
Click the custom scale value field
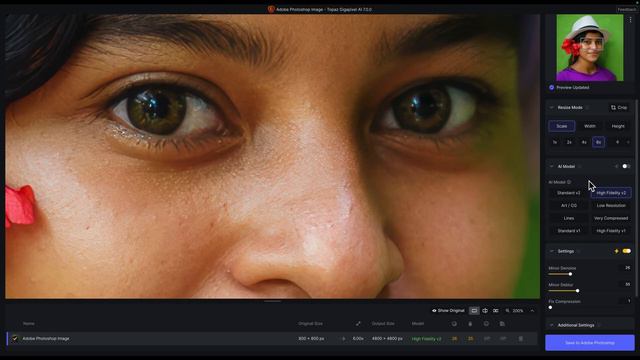[618, 142]
